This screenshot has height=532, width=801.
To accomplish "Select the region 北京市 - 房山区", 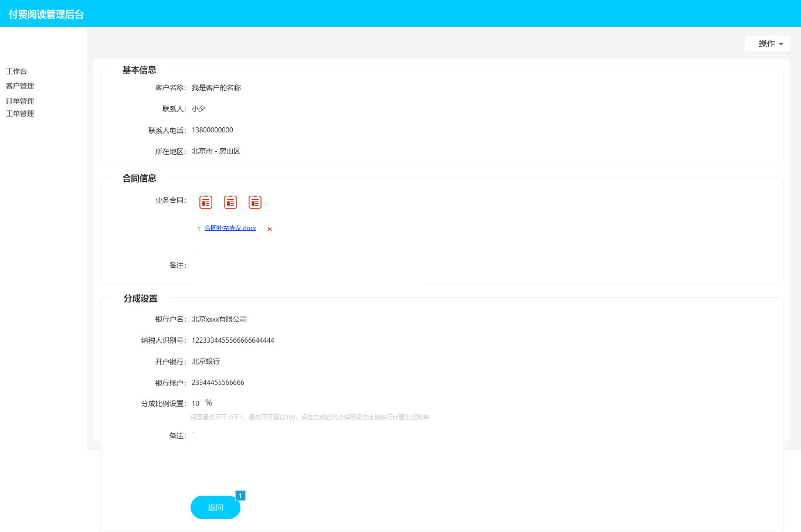I will 216,151.
